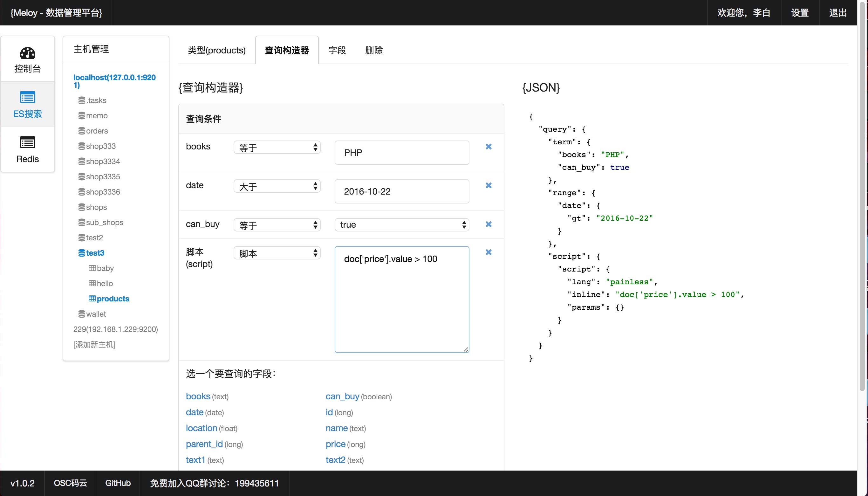Open the Redis list icon
The image size is (868, 496).
coord(28,142)
